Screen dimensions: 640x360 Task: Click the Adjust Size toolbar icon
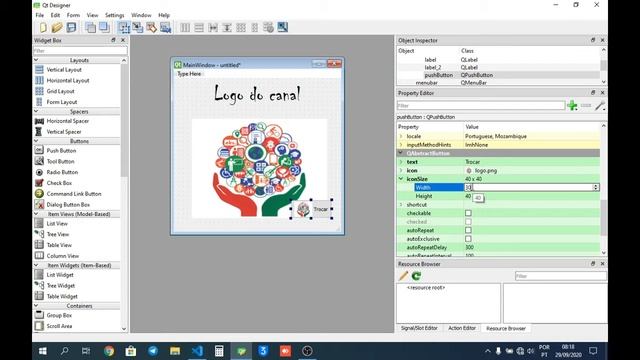tap(282, 27)
